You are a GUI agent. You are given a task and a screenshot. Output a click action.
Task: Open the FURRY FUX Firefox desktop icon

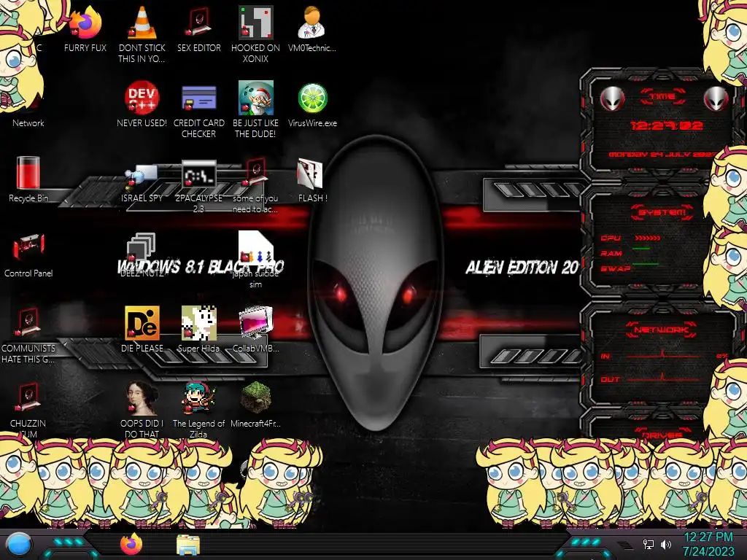(x=85, y=23)
